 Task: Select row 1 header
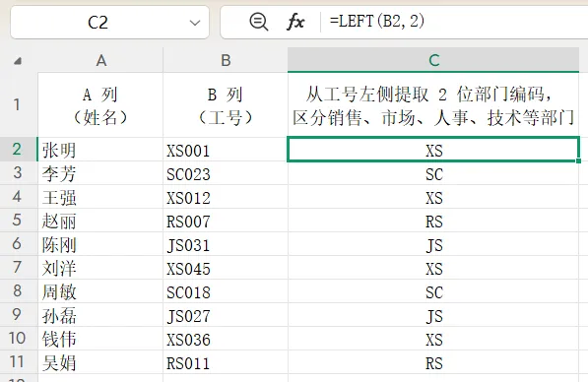18,104
